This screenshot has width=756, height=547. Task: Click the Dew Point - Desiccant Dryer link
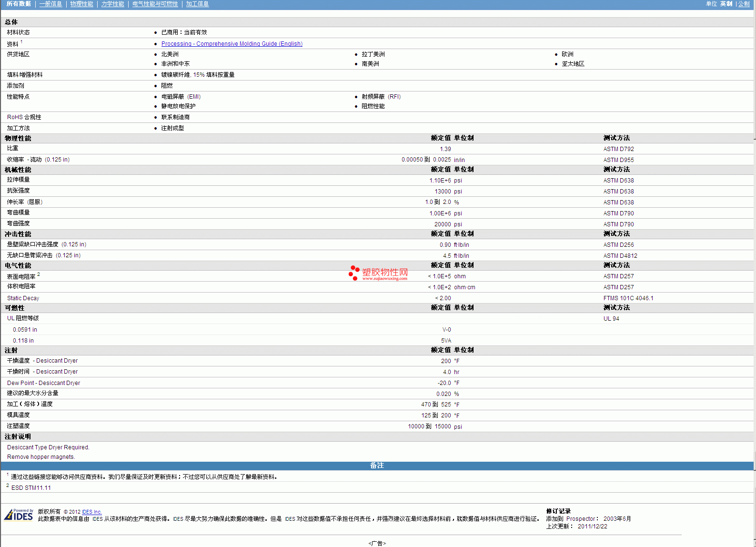click(x=43, y=383)
